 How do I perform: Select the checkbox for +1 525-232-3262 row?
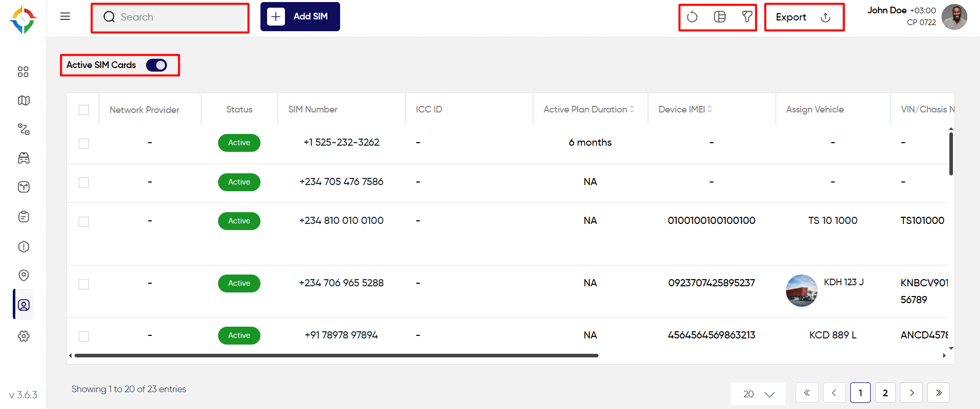click(x=84, y=144)
